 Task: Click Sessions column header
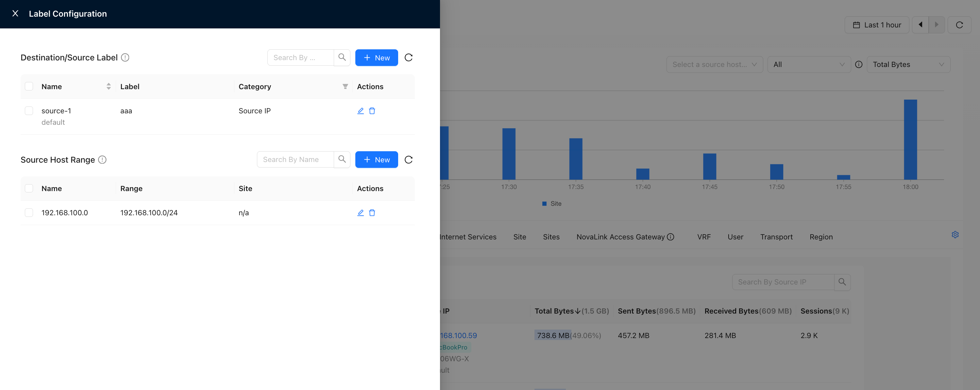824,311
